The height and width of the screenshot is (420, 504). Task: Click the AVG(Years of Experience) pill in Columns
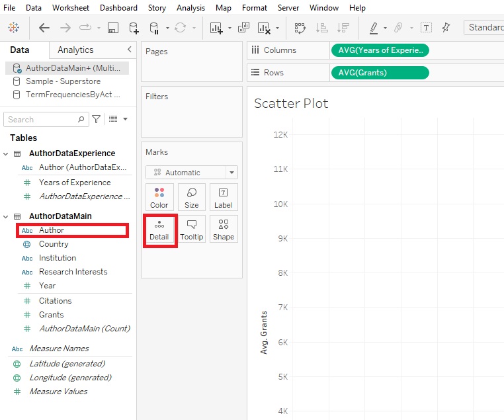[380, 50]
